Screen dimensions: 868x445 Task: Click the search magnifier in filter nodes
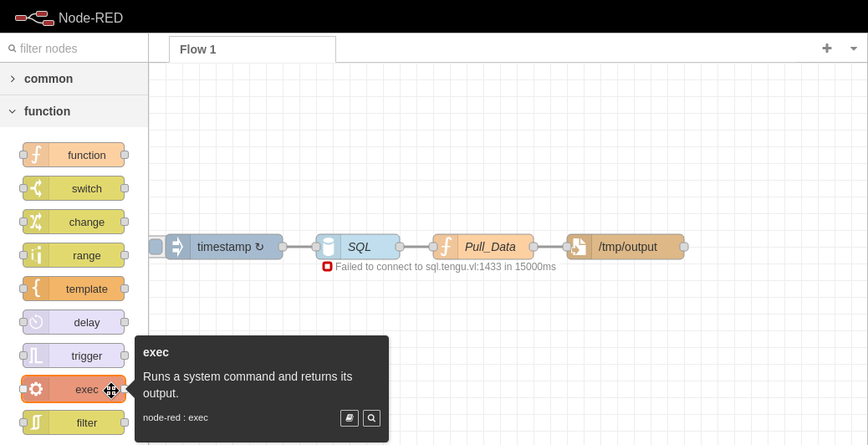tap(13, 49)
